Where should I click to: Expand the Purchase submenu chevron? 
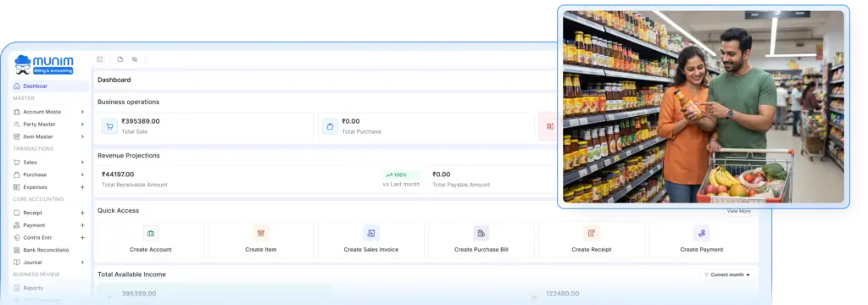[82, 175]
